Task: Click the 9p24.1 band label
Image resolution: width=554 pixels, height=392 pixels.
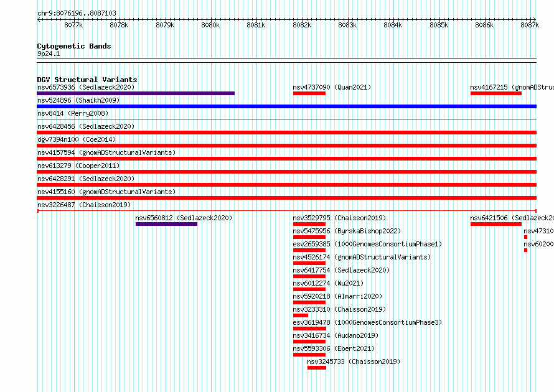Action: (49, 54)
